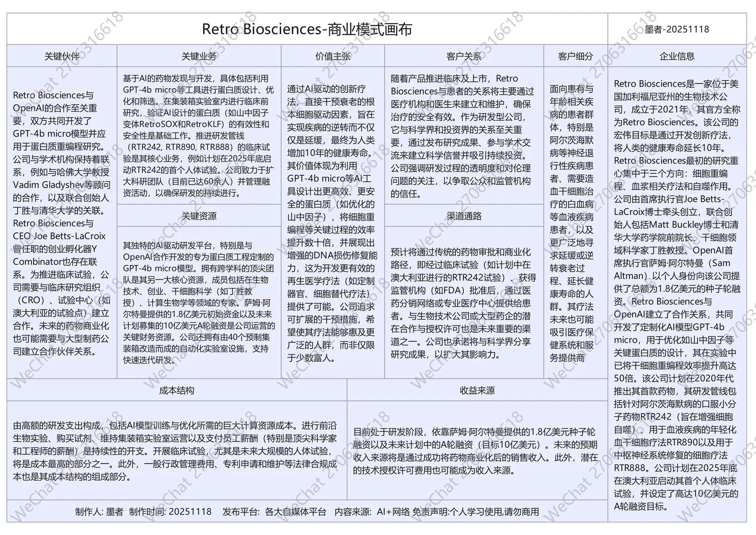756x535 pixels.
Task: Click footer text "制作人: 墨者"
Action: click(99, 512)
